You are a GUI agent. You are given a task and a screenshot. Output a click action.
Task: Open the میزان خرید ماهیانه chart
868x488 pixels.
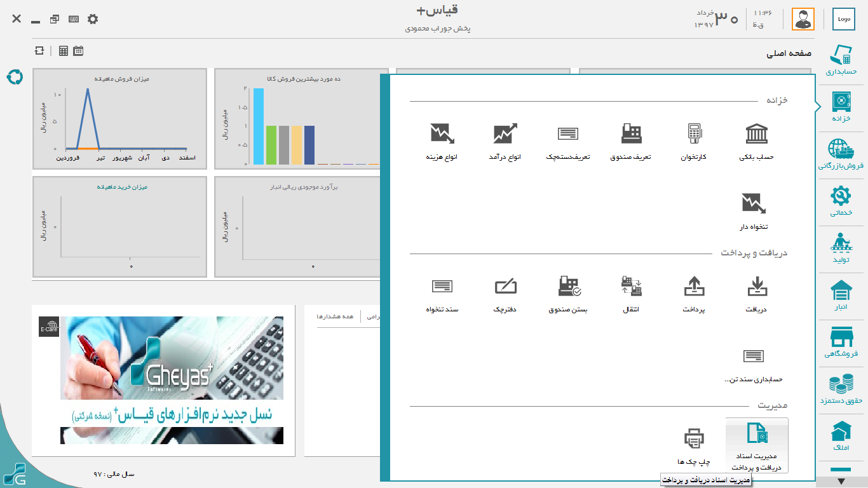[x=119, y=227]
